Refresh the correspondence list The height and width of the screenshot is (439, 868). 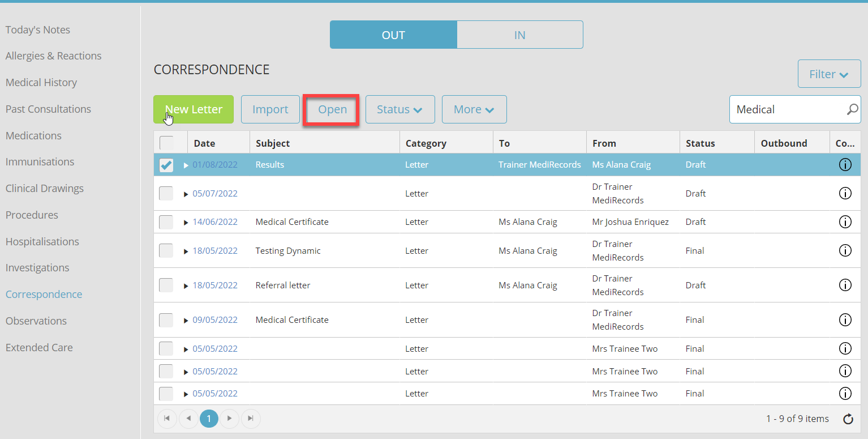(x=848, y=419)
